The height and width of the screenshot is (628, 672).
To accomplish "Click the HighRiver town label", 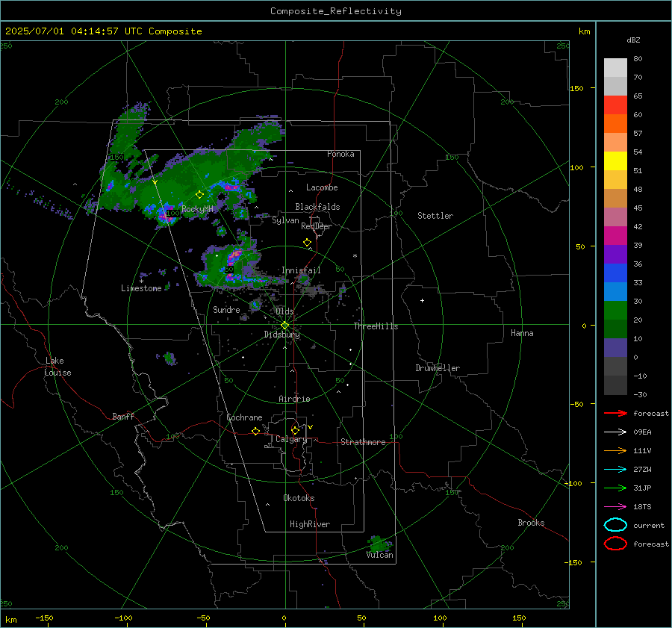I will coord(310,524).
